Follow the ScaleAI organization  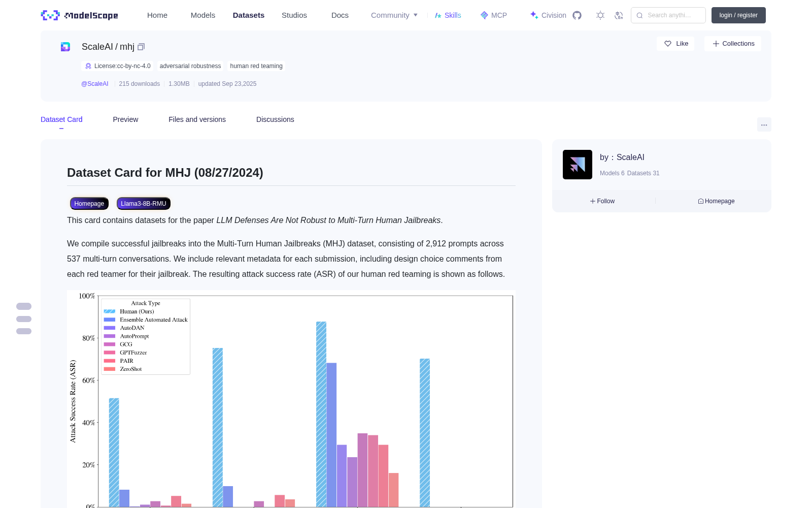tap(602, 201)
